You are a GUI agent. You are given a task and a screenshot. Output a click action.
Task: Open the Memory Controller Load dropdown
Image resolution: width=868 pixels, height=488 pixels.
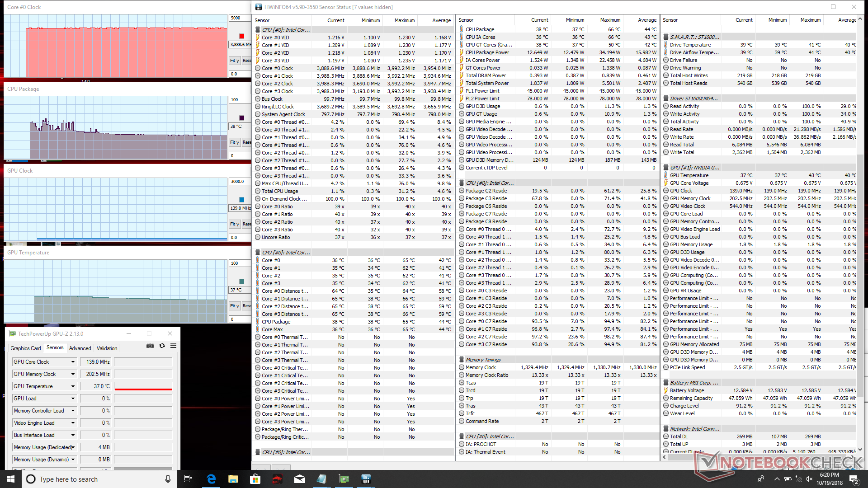(x=73, y=411)
